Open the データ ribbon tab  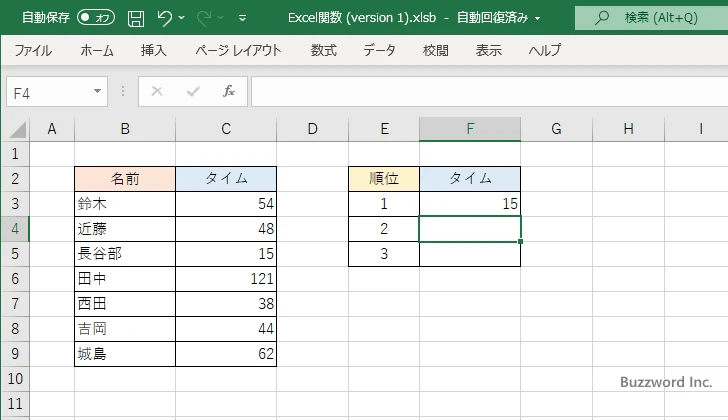click(x=379, y=50)
